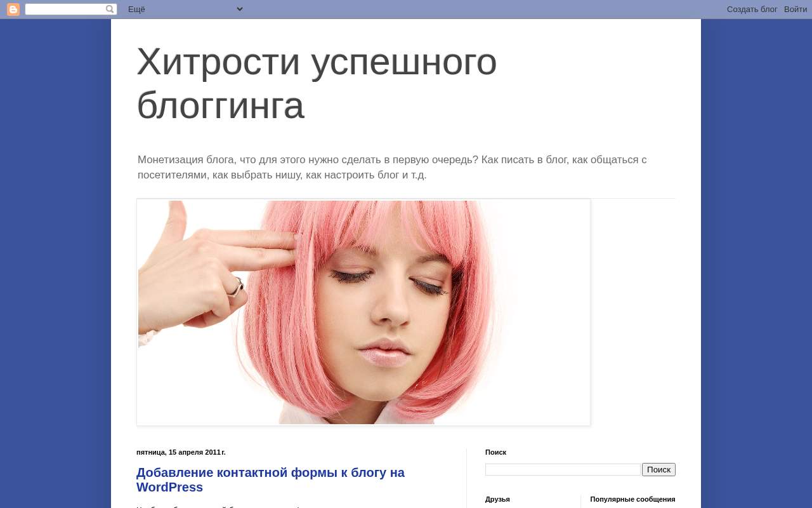This screenshot has width=812, height=508.
Task: Open the Blogger logo icon
Action: (x=13, y=10)
